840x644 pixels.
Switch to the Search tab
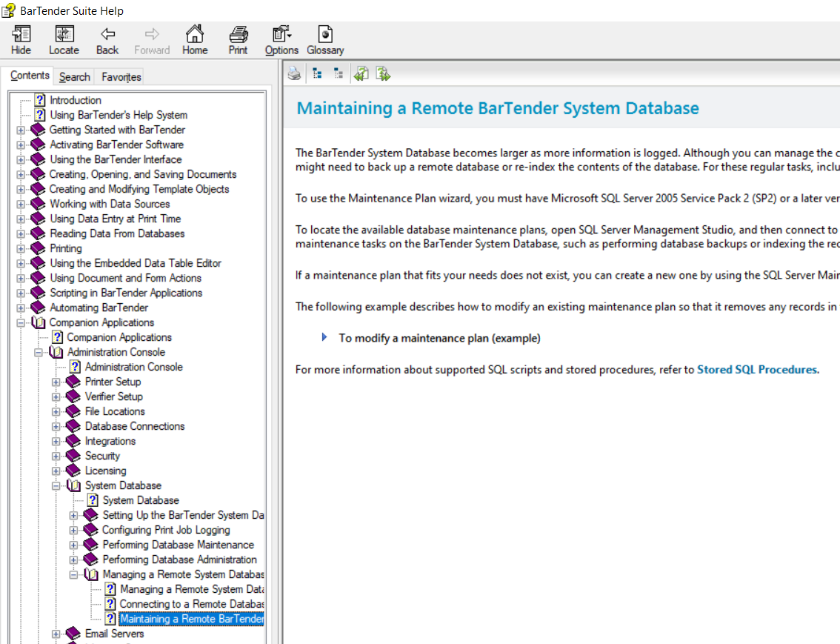click(x=75, y=76)
